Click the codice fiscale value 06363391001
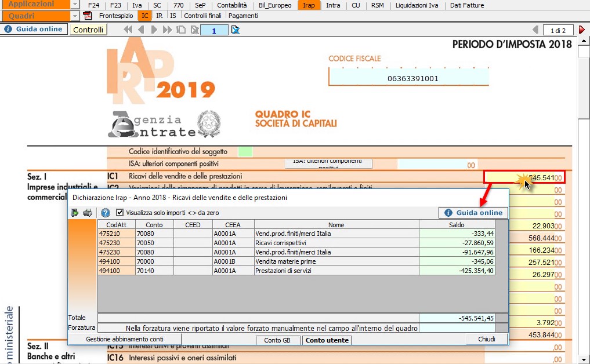 coord(413,79)
